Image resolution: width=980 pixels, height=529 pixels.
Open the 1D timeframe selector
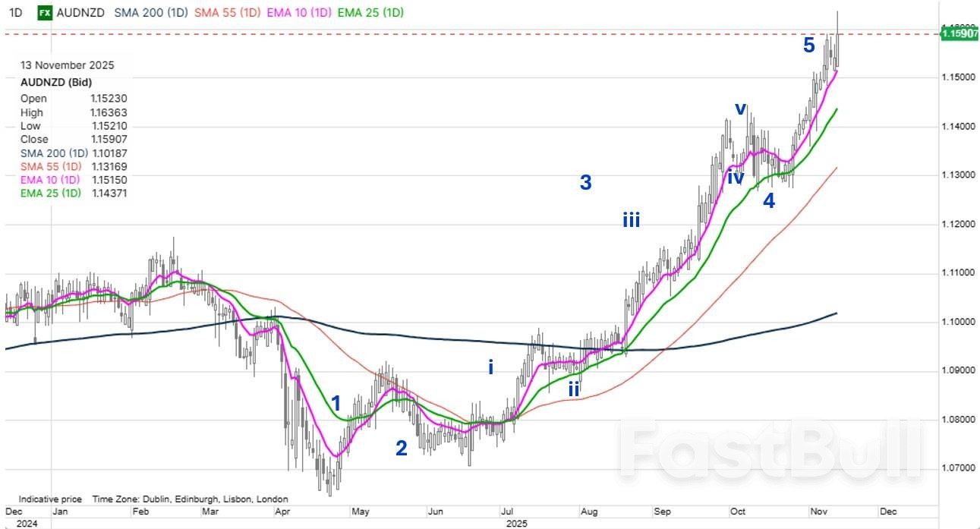(15, 13)
